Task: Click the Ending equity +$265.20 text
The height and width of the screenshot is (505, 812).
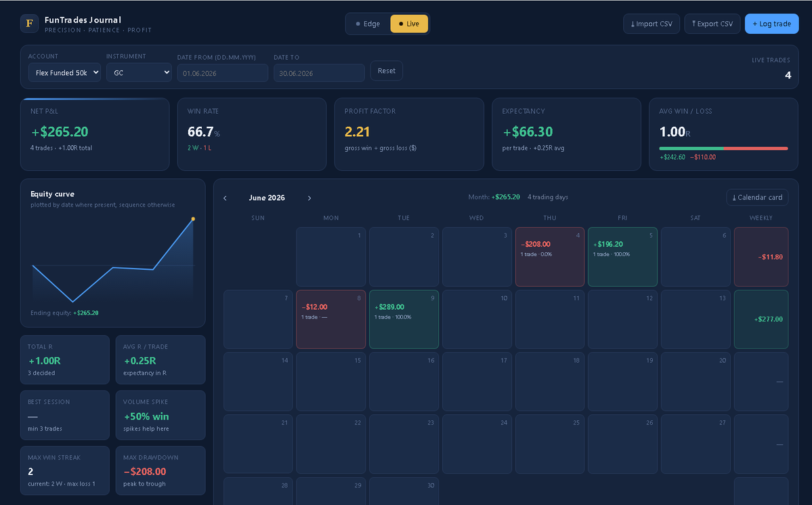Action: [64, 312]
